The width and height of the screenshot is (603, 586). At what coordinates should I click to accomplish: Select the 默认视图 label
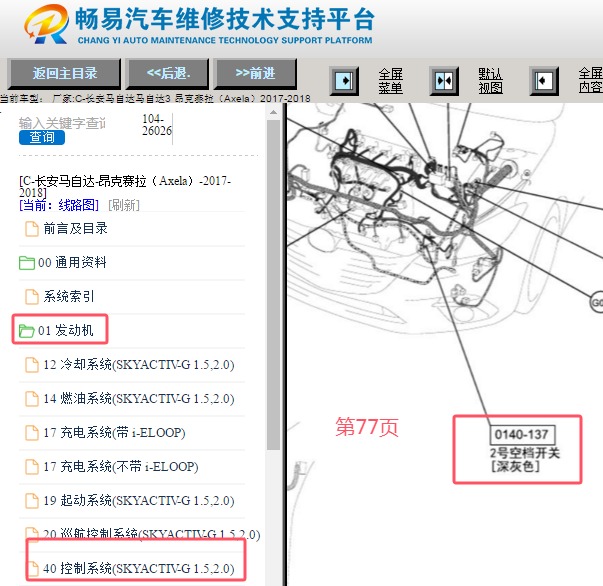click(x=490, y=81)
